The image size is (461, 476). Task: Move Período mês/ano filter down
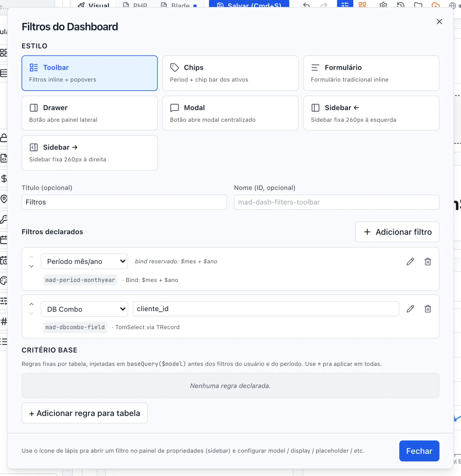[31, 266]
